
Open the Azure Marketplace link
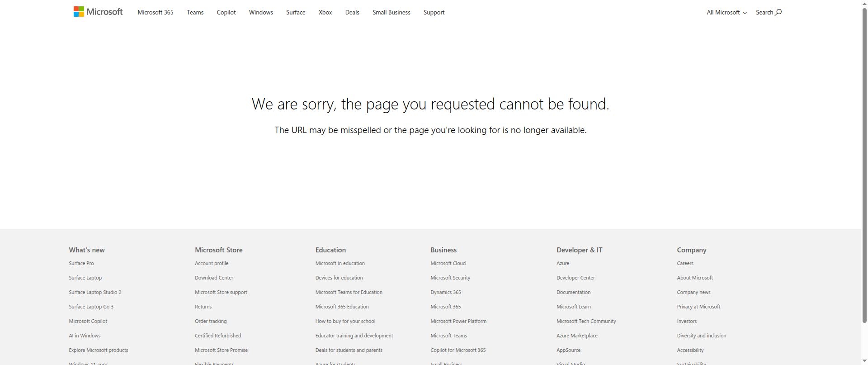pyautogui.click(x=577, y=336)
